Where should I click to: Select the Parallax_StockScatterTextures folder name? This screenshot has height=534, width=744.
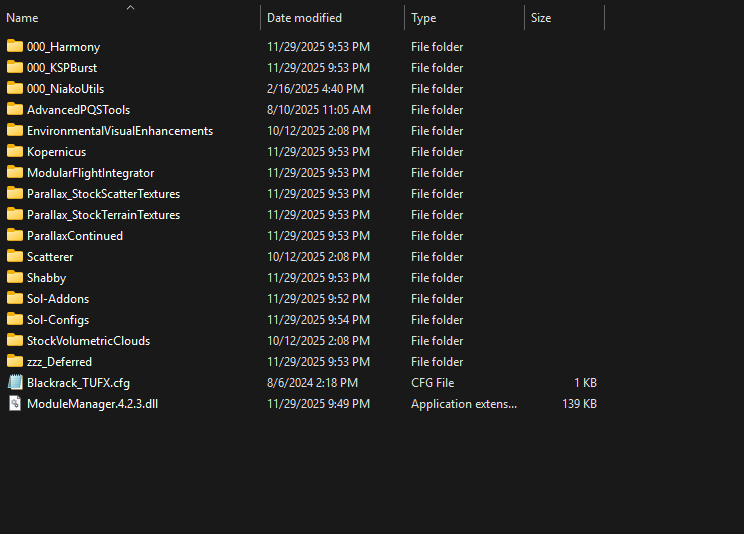pos(103,194)
